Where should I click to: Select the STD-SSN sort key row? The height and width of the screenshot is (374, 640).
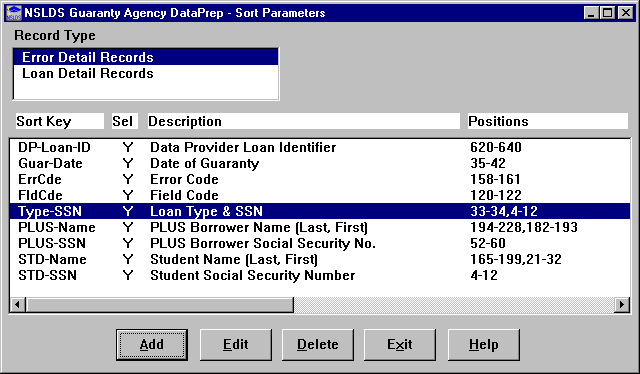[320, 275]
